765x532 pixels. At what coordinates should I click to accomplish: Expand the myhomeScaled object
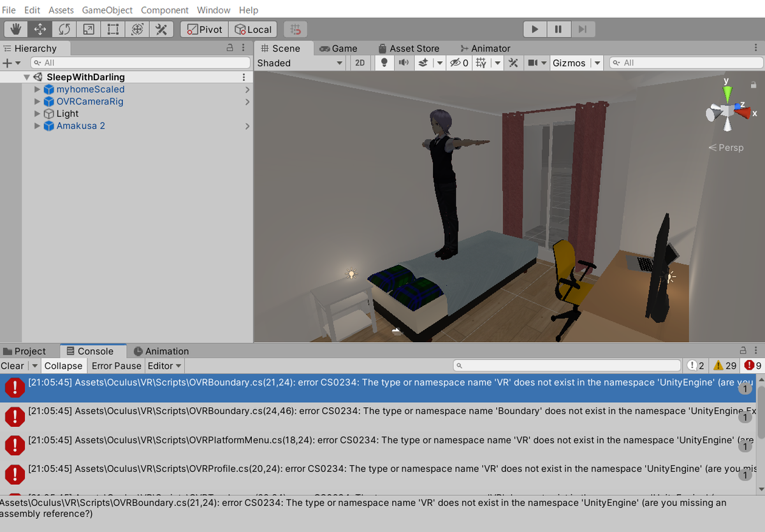tap(37, 90)
